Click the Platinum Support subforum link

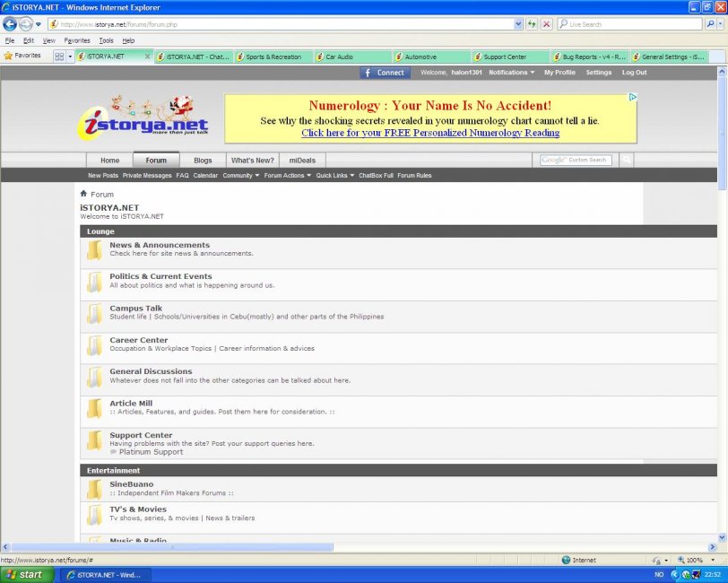[151, 452]
